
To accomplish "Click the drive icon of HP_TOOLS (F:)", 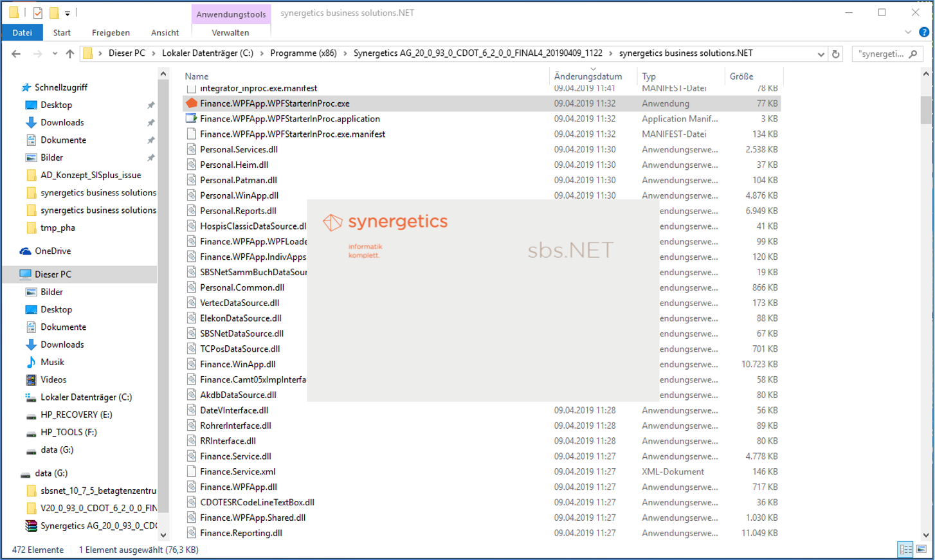I will coord(31,433).
